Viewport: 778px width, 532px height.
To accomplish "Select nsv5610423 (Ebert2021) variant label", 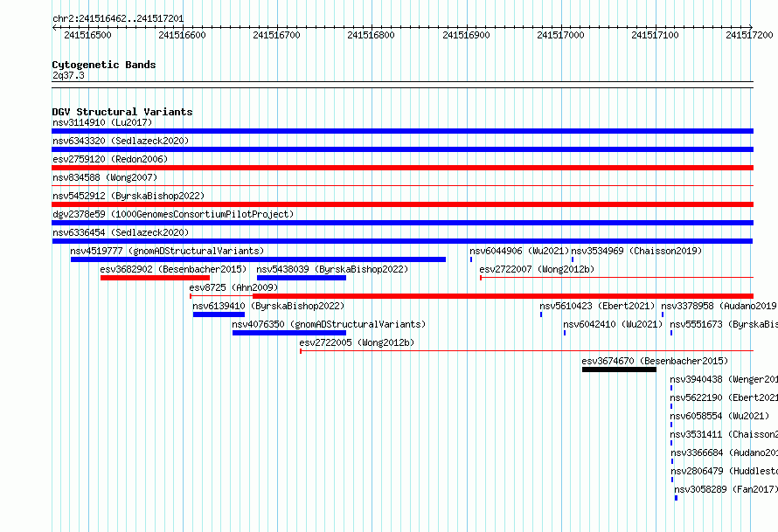I will pyautogui.click(x=597, y=306).
